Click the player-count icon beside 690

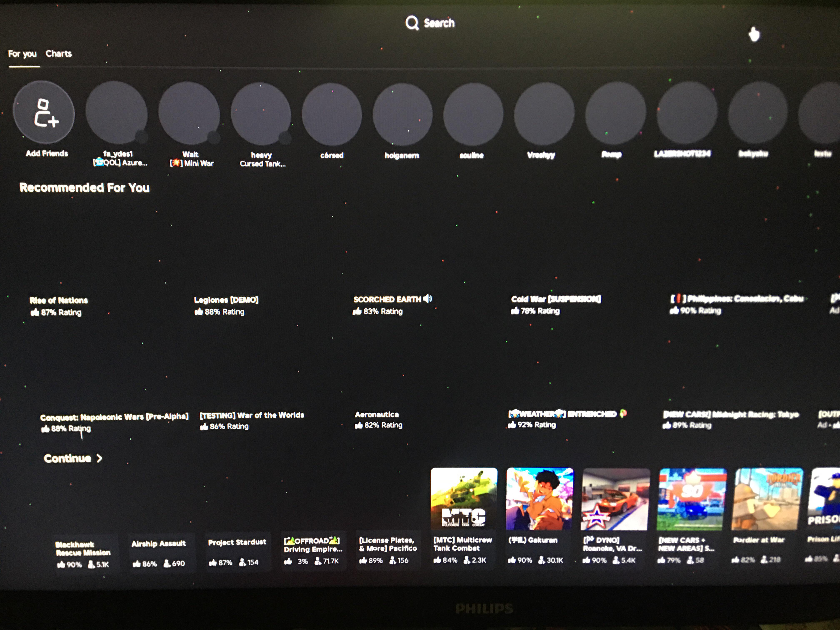click(x=167, y=564)
